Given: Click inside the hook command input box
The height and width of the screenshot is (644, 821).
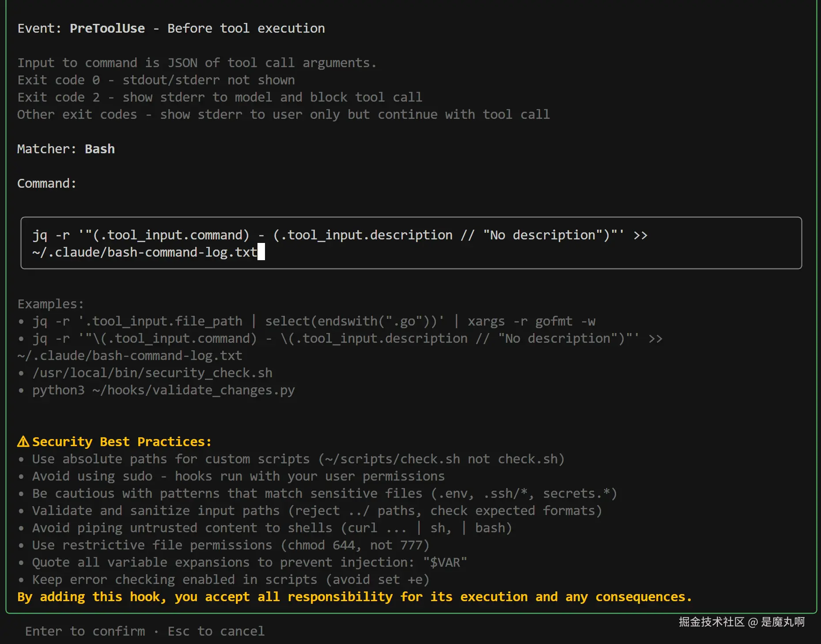Looking at the screenshot, I should (411, 243).
